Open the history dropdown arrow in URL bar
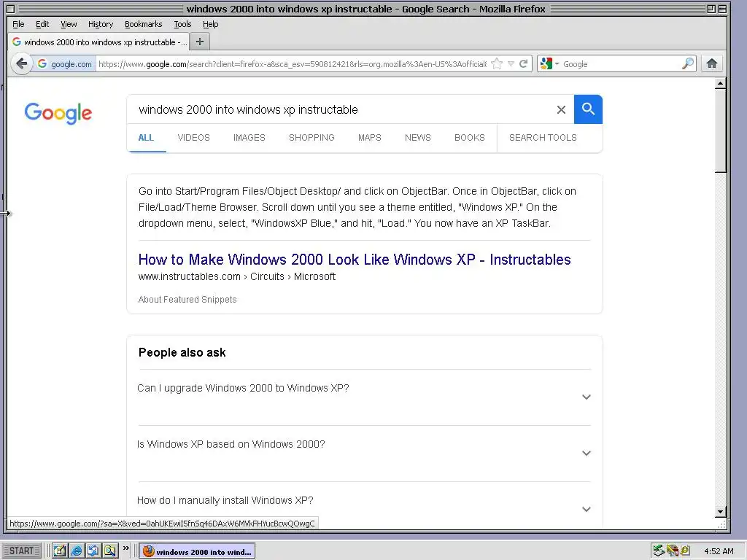The image size is (747, 560). point(511,64)
